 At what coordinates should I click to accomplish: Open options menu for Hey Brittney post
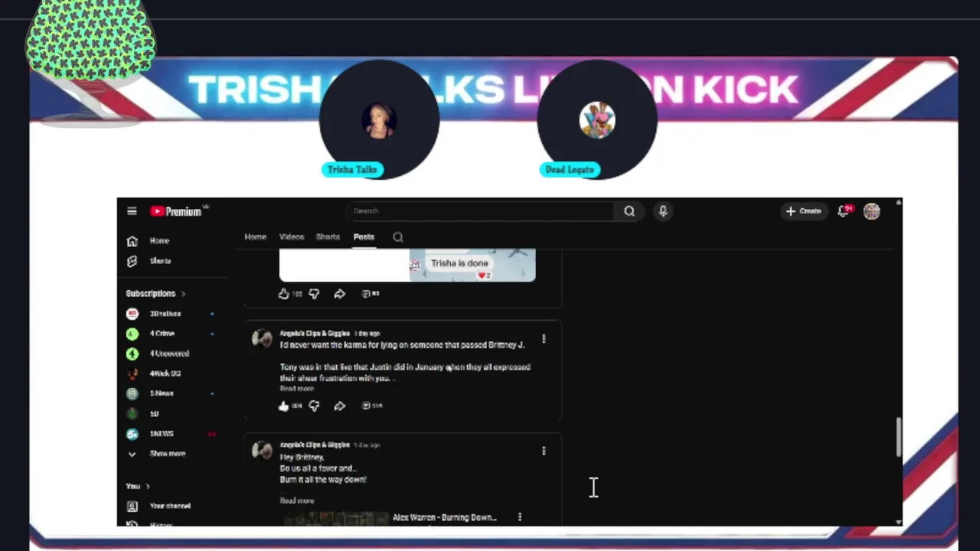(544, 451)
